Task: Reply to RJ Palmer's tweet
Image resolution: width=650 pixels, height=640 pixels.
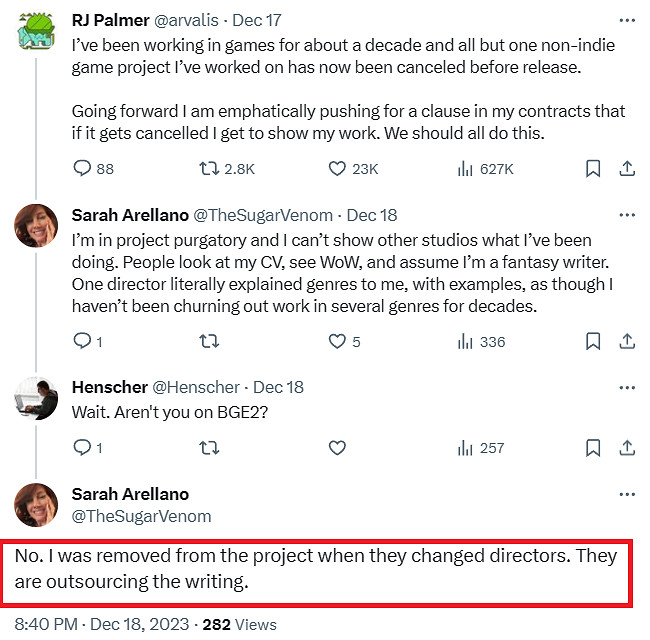Action: (83, 169)
